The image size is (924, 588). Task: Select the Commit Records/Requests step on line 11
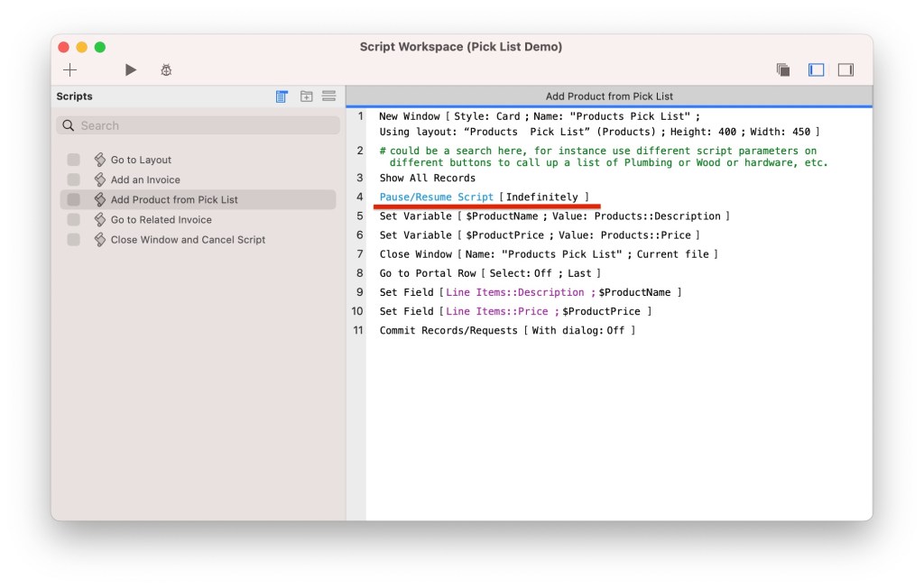tap(448, 331)
